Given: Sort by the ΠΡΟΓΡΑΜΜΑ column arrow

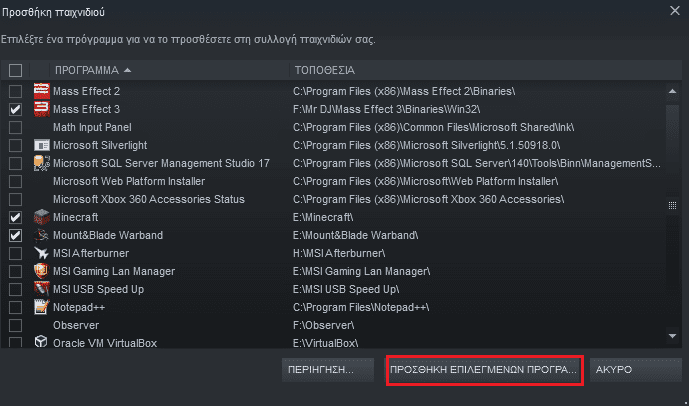Looking at the screenshot, I should [127, 70].
